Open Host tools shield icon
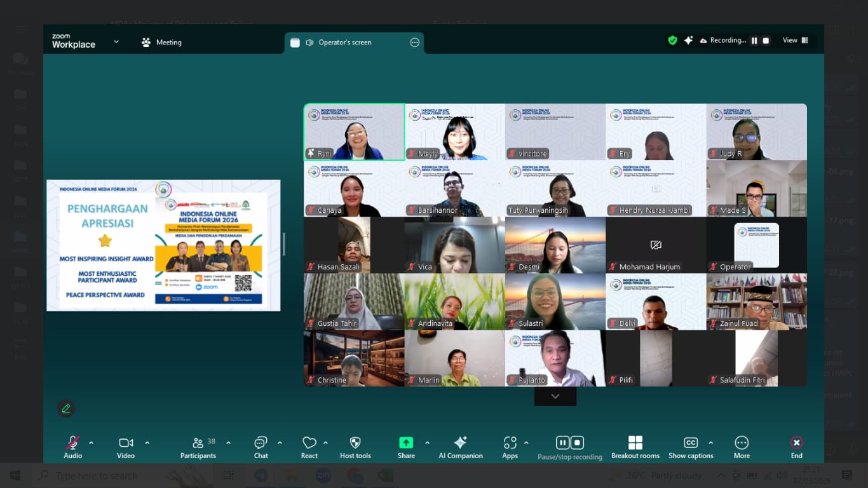Screen dimensions: 868x488 [355, 443]
